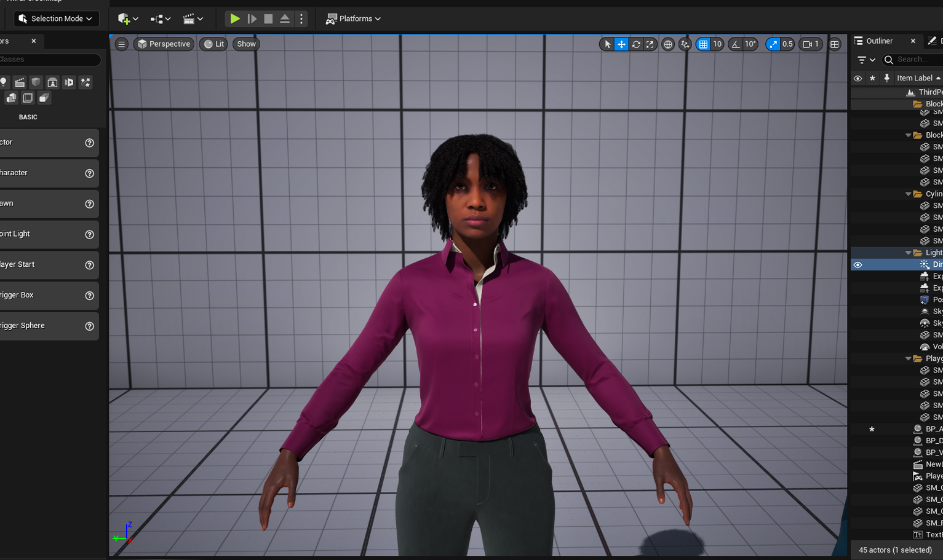Open the camera speed setting

point(811,44)
